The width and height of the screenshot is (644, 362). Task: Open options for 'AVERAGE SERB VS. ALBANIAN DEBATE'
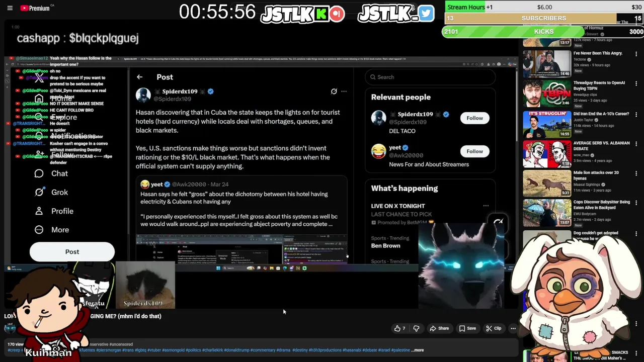pos(636,144)
